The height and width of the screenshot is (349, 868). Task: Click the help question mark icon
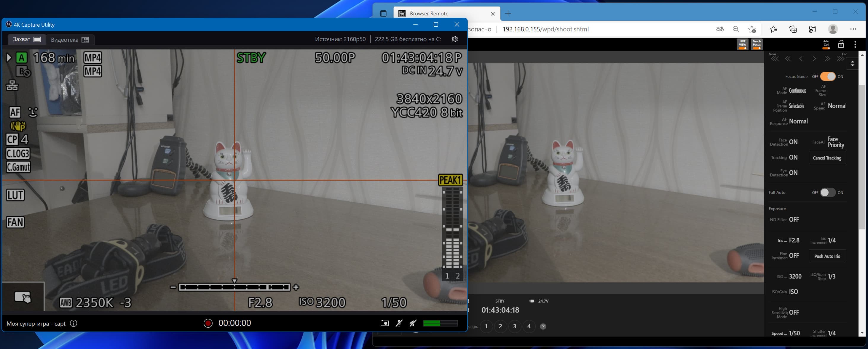click(x=543, y=327)
